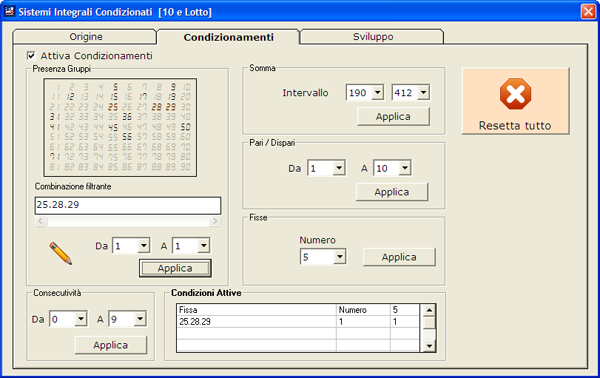The width and height of the screenshot is (600, 378).
Task: Open the Somma lower bound dropdown showing 190
Action: tap(377, 93)
